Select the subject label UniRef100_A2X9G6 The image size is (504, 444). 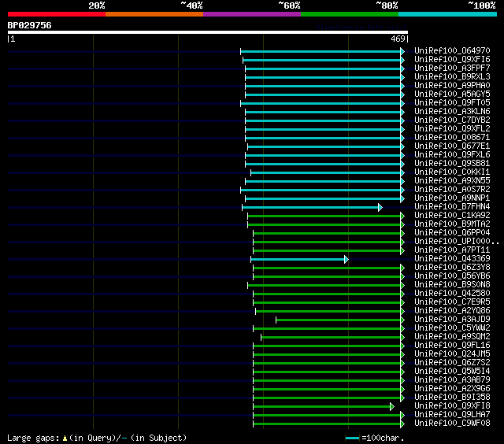click(x=452, y=389)
